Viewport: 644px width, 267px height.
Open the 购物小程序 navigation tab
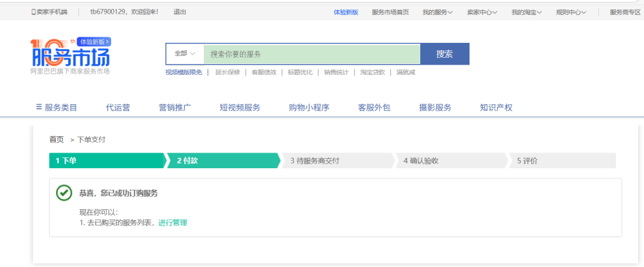coord(309,108)
